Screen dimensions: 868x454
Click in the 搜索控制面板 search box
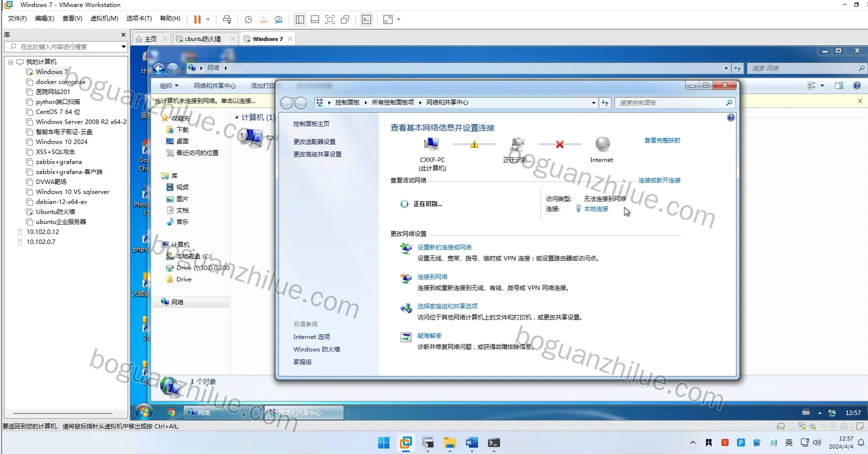670,102
